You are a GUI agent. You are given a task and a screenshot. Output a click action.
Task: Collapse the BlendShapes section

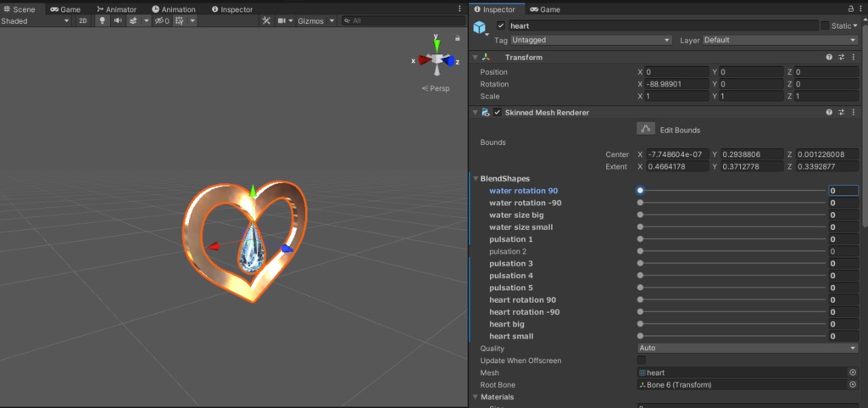(476, 178)
